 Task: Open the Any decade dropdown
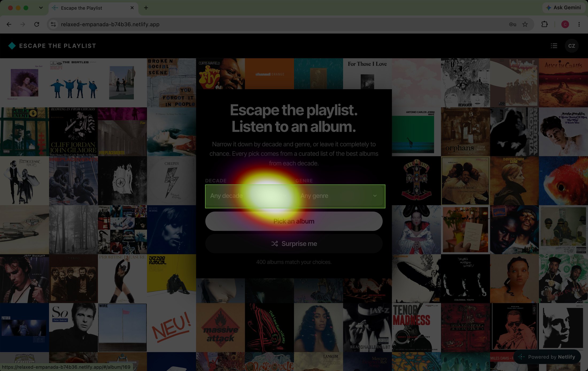[x=249, y=196]
